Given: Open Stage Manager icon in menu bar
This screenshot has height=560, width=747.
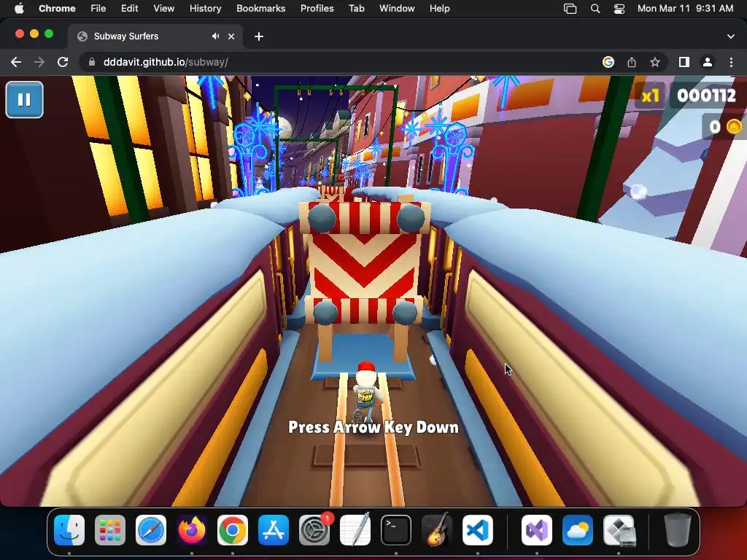Looking at the screenshot, I should [570, 8].
